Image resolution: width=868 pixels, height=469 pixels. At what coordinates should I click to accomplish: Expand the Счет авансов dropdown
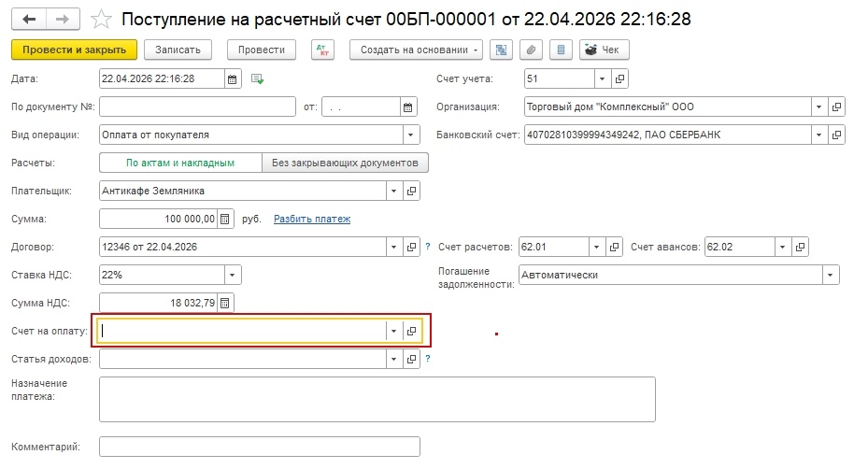pos(782,247)
